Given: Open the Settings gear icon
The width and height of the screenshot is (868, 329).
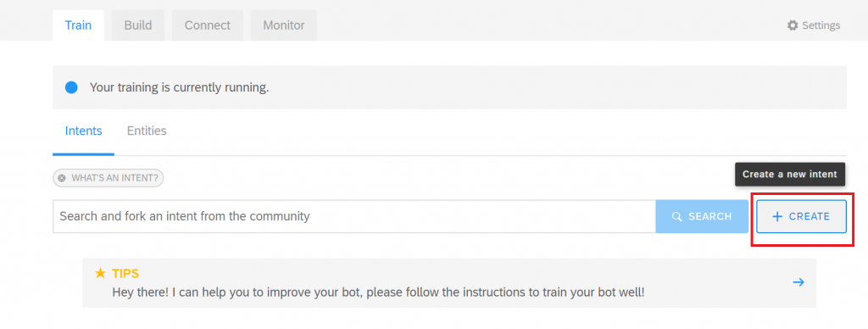Looking at the screenshot, I should 793,25.
